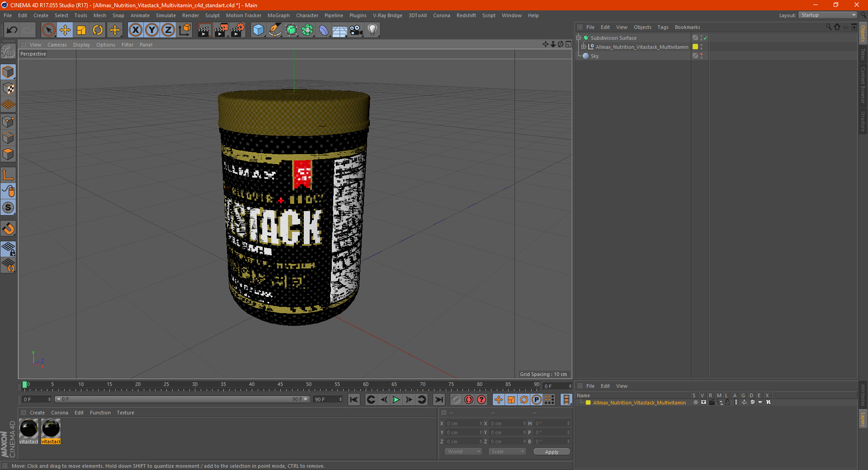This screenshot has width=868, height=470.
Task: Add a Cube primitive object
Action: (x=258, y=30)
